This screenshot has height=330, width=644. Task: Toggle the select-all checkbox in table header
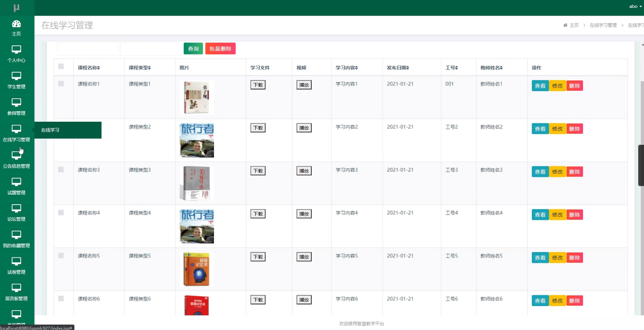point(61,66)
